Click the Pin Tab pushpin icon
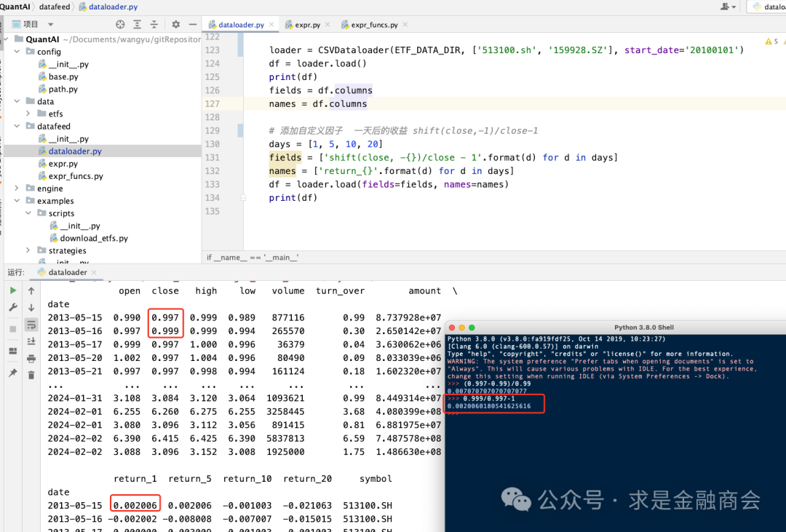This screenshot has width=786, height=532. [13, 373]
